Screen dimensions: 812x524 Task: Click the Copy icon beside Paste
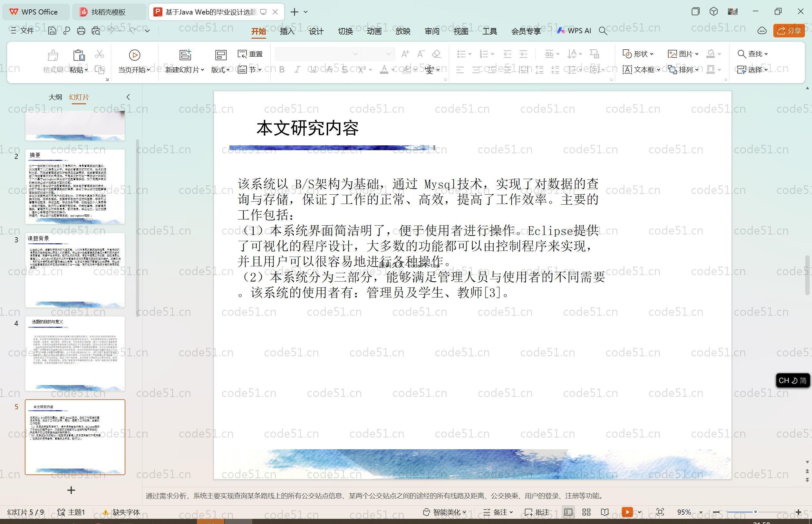(99, 70)
